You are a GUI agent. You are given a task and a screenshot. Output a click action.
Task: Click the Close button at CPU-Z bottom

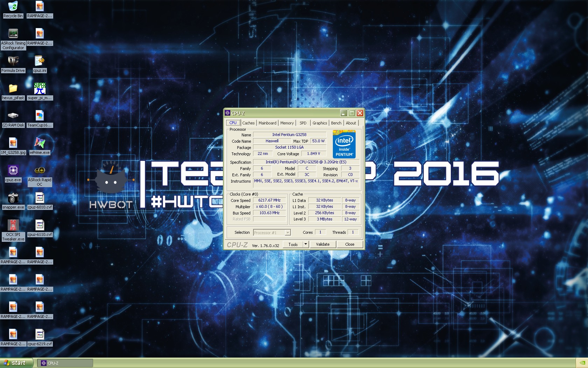point(350,244)
